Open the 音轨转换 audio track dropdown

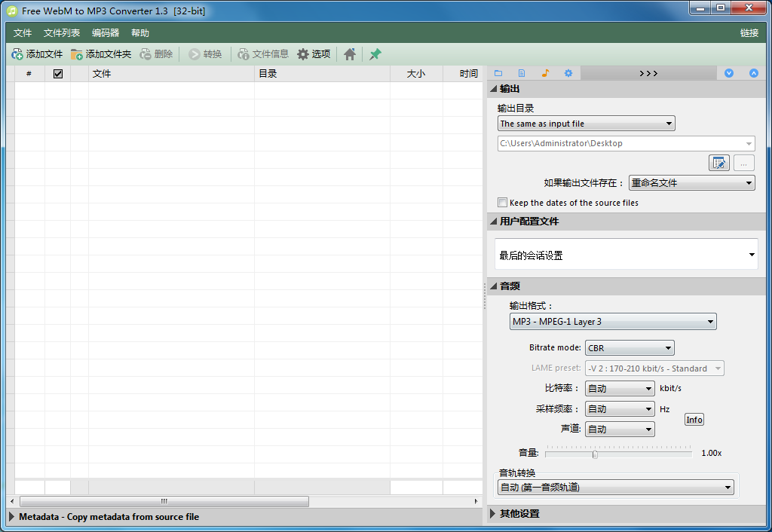tap(615, 488)
